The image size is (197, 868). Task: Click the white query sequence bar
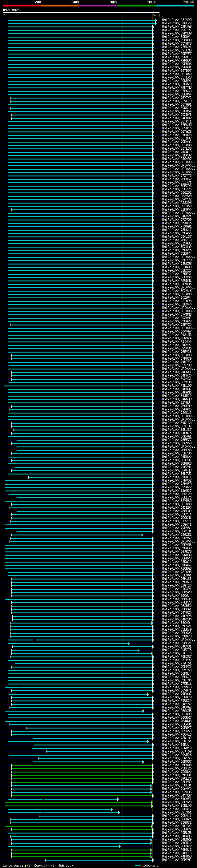point(81,13)
